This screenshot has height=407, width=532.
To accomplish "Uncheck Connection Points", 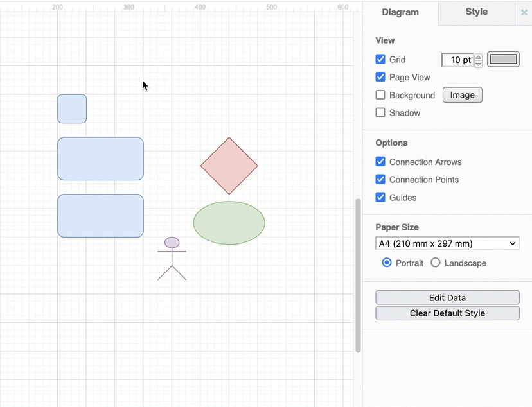I will click(380, 179).
